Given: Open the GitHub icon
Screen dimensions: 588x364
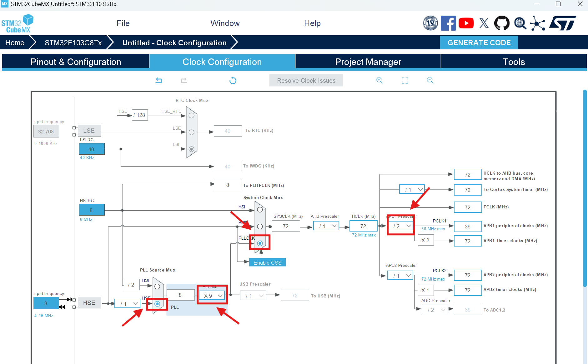Looking at the screenshot, I should pyautogui.click(x=502, y=23).
